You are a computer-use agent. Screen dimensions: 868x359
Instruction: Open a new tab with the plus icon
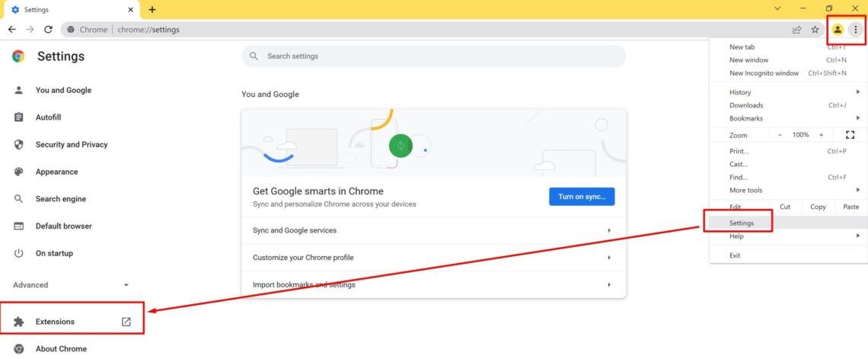point(152,9)
